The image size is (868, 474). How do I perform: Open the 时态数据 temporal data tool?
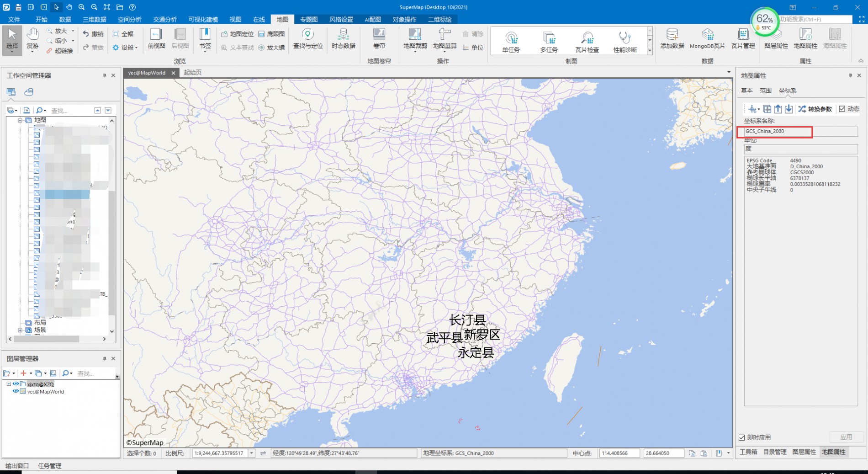pos(343,39)
